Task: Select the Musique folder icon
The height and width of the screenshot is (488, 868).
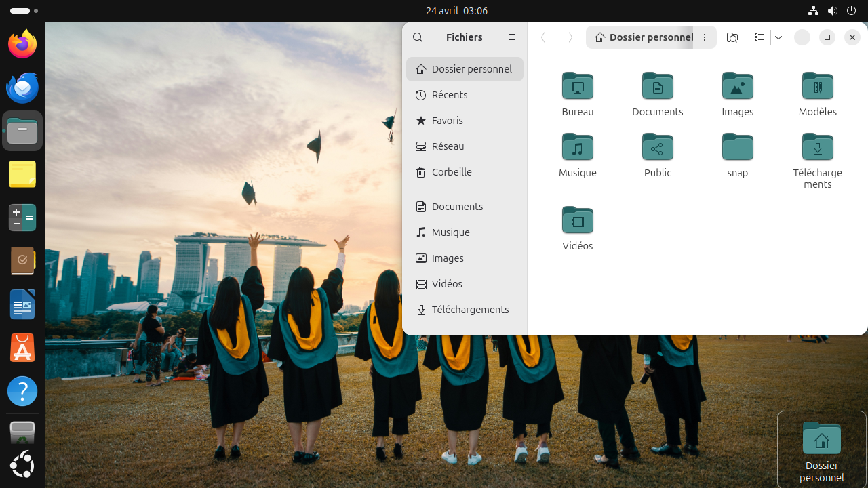Action: [578, 148]
